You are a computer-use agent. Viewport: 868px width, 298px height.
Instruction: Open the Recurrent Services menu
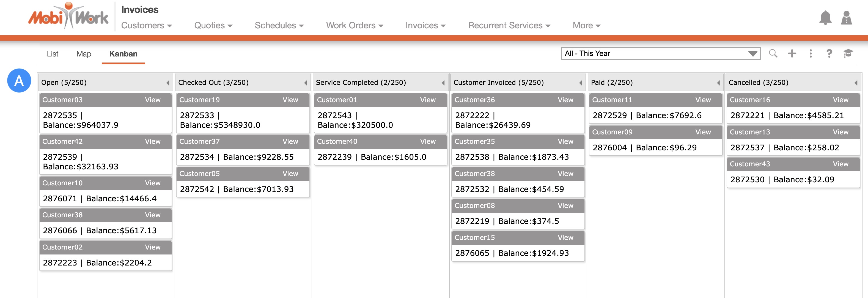[x=509, y=26]
